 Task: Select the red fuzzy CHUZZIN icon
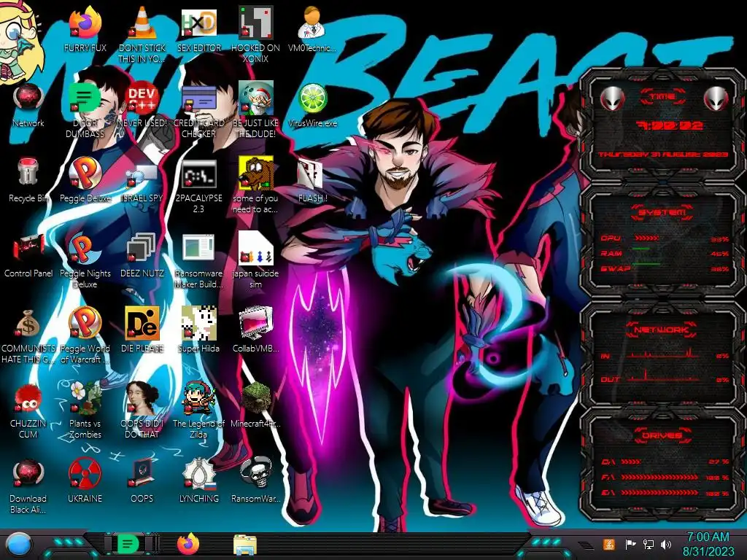point(28,398)
